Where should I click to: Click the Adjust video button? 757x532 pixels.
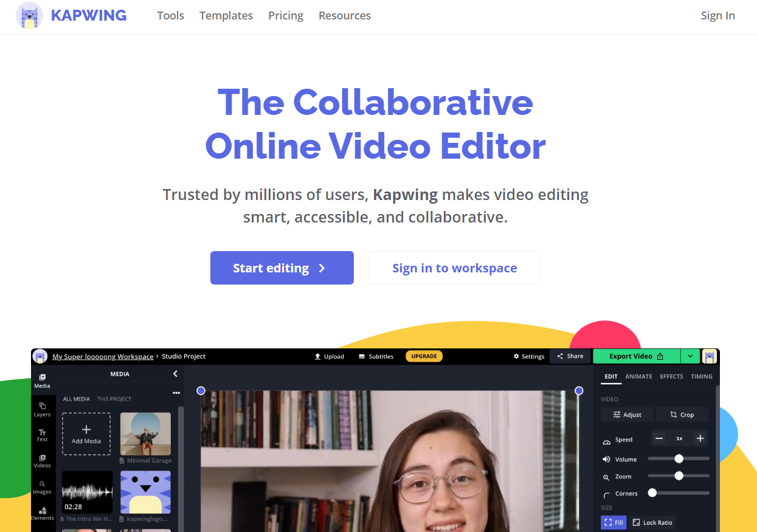[627, 415]
